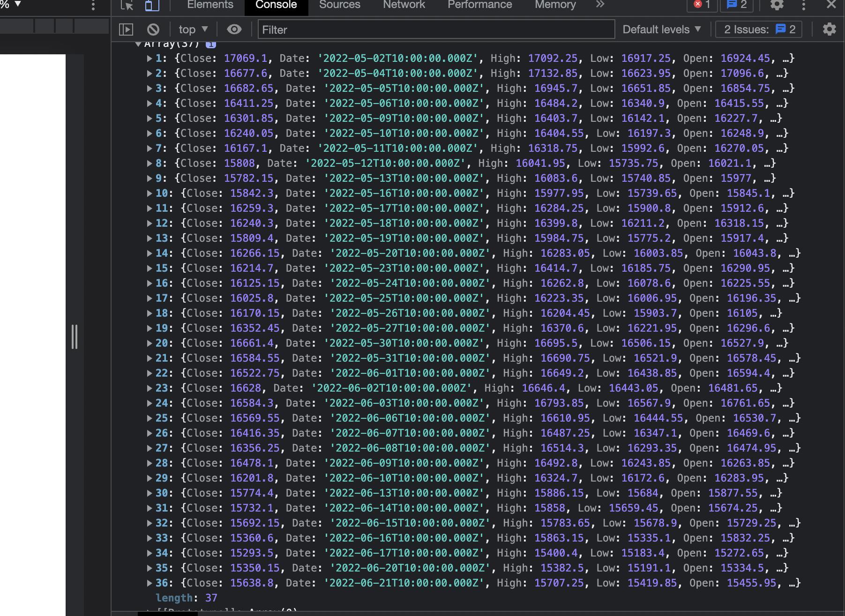The image size is (845, 616).
Task: Open the zoom percentage dropdown
Action: pyautogui.click(x=11, y=4)
